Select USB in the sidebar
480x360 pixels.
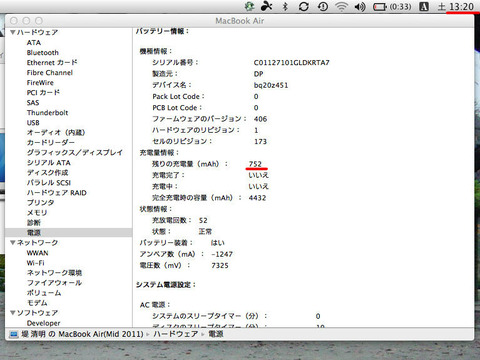pos(33,123)
